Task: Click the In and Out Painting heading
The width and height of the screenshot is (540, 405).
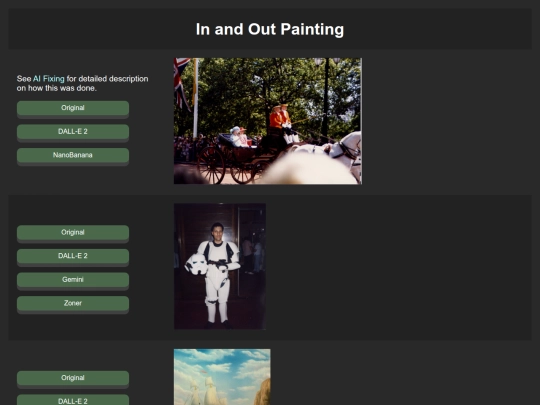Action: coord(270,29)
